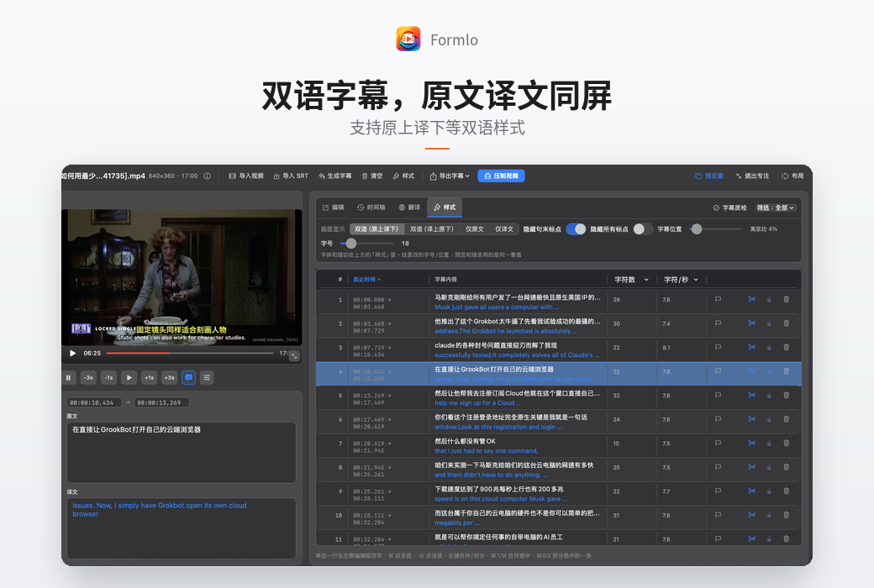Open the 筛选: 全部 filter dropdown
The height and width of the screenshot is (588, 874).
pyautogui.click(x=776, y=207)
